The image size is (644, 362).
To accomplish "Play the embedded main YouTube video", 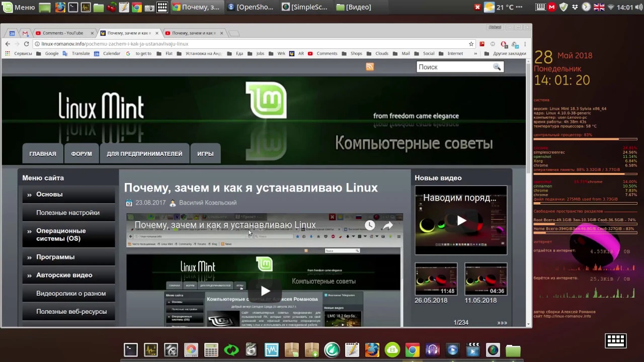I will (x=265, y=291).
